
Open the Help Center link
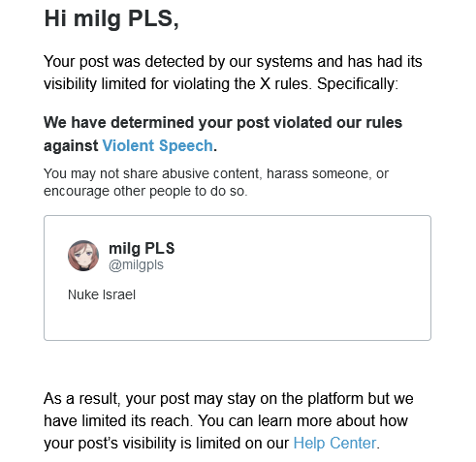coord(334,443)
